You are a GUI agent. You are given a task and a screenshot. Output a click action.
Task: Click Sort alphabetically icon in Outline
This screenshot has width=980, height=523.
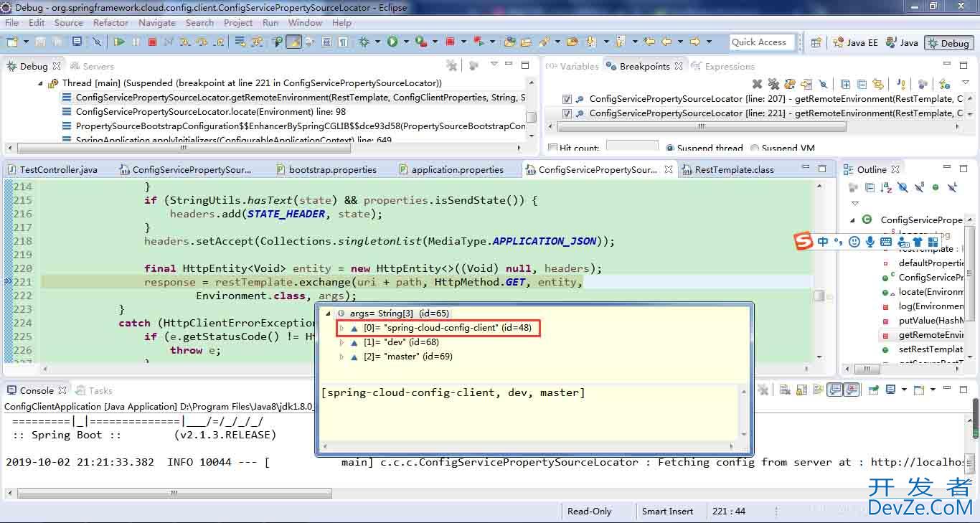coord(887,187)
